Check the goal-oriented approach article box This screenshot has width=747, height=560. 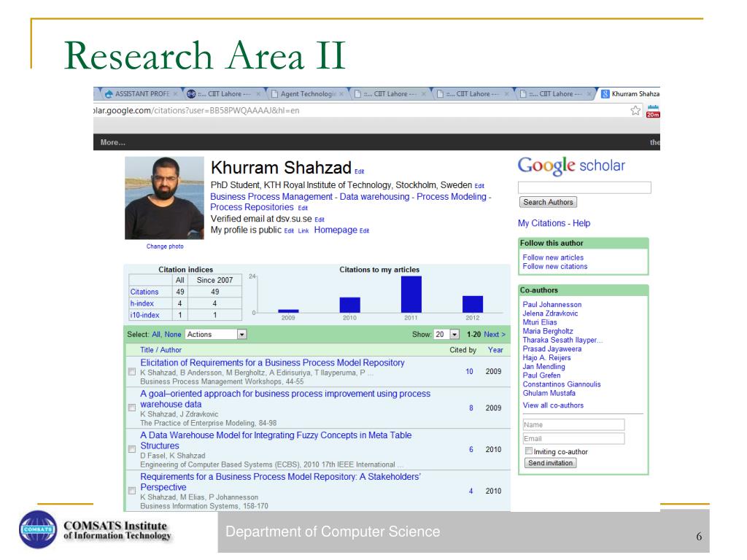coord(132,408)
